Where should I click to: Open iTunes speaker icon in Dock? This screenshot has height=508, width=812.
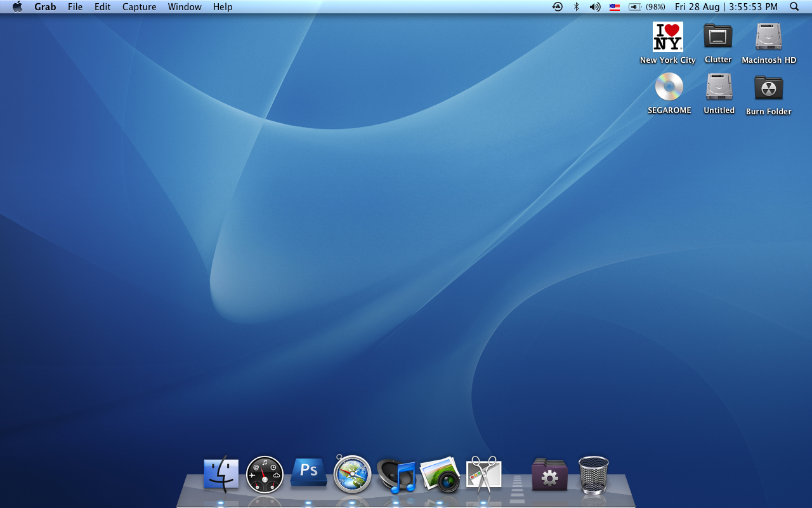396,476
